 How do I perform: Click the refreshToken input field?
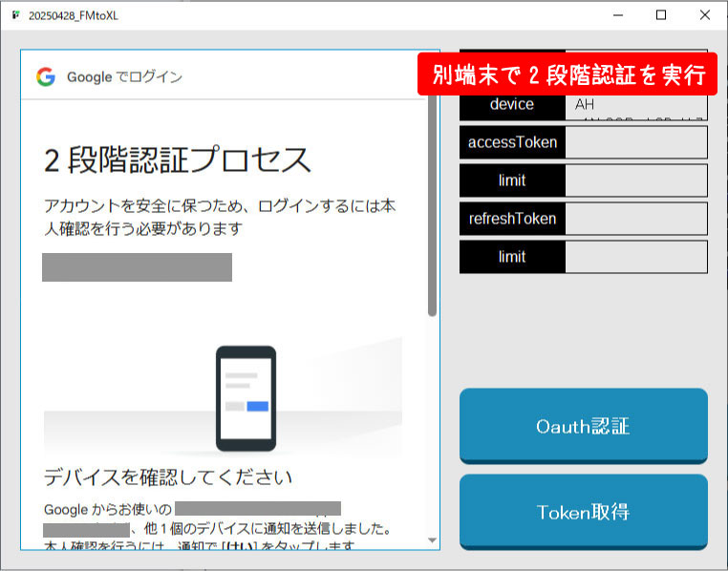[x=636, y=219]
